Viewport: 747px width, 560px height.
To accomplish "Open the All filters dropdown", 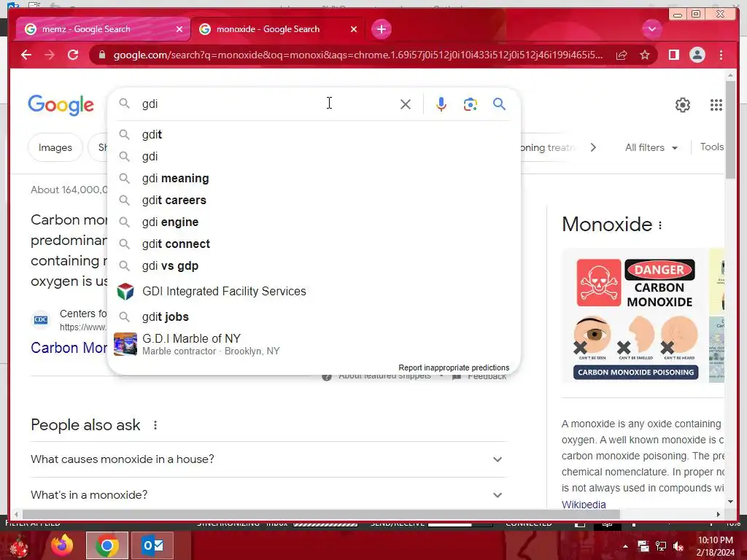I will click(x=651, y=147).
